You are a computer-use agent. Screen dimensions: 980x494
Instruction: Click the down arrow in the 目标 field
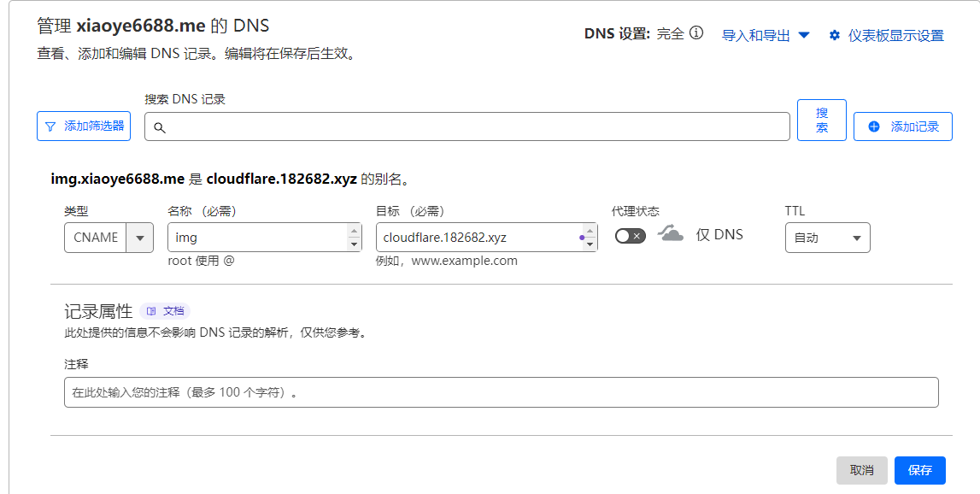(590, 244)
